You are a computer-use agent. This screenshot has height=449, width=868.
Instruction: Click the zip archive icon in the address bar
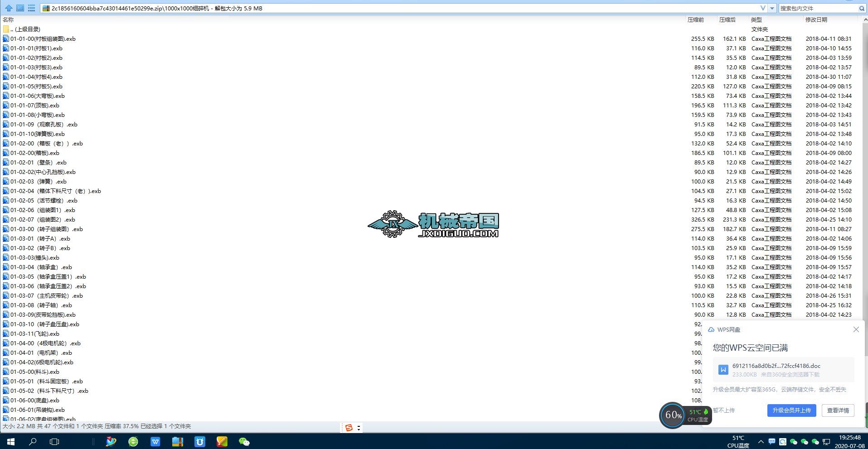[x=46, y=8]
